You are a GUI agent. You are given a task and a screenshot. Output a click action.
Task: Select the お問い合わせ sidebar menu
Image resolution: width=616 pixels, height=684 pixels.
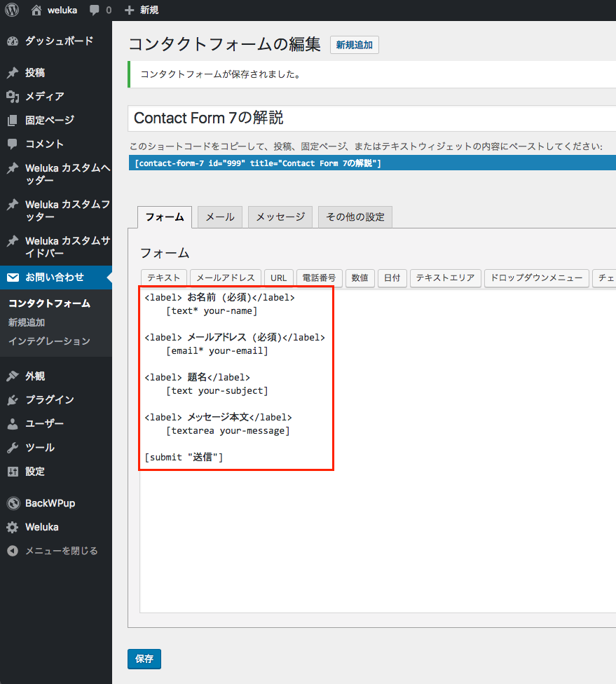pyautogui.click(x=55, y=278)
